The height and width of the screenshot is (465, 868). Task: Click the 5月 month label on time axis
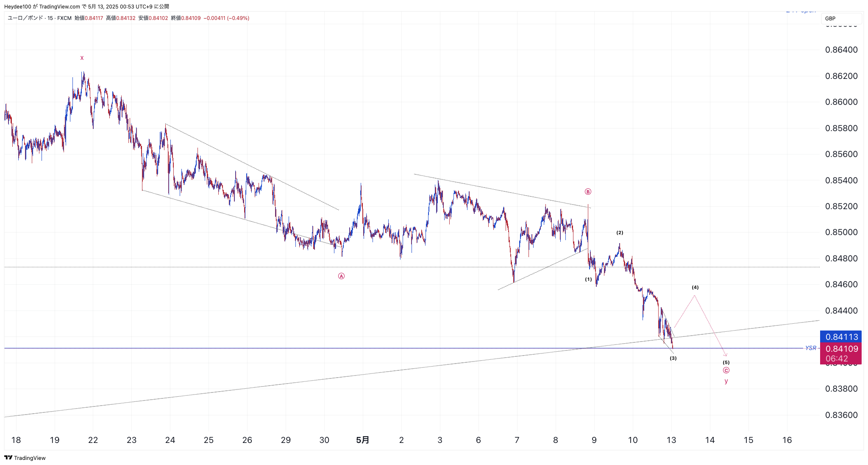[362, 440]
